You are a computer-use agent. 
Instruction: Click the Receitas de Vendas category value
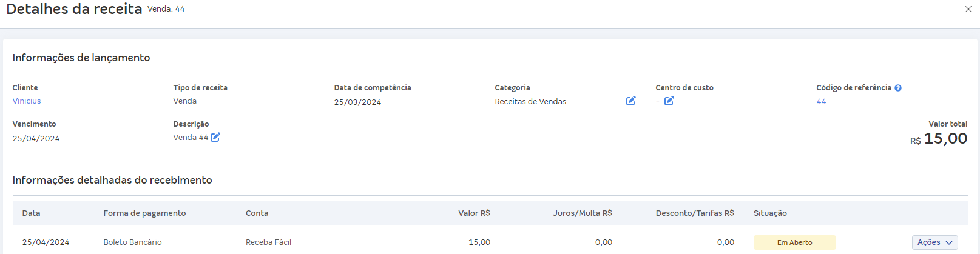[530, 102]
